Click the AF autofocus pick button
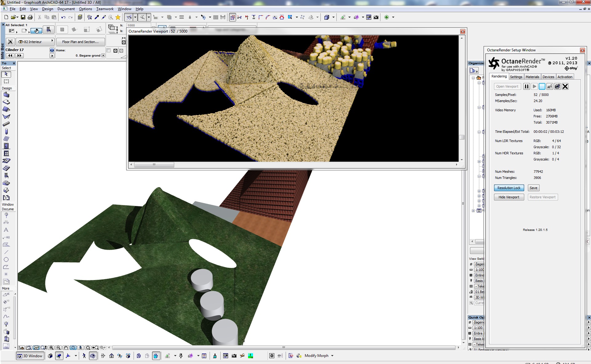Screen dimensions: 591x364 549,86
